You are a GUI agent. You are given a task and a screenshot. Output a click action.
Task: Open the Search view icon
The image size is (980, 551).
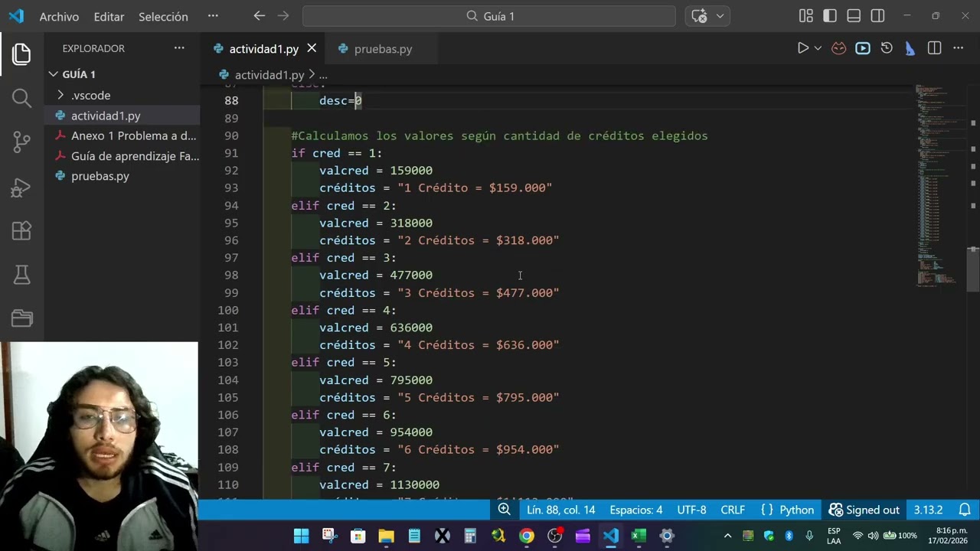click(x=21, y=98)
